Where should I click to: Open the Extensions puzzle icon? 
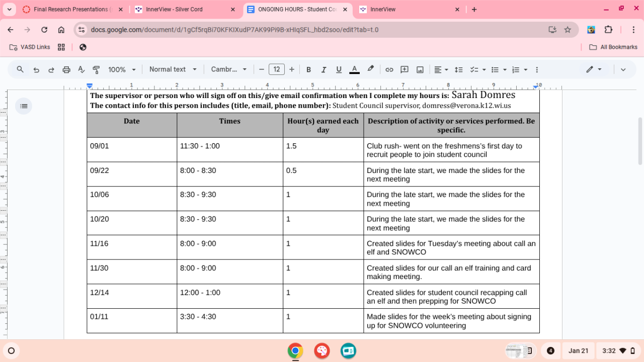(x=608, y=30)
